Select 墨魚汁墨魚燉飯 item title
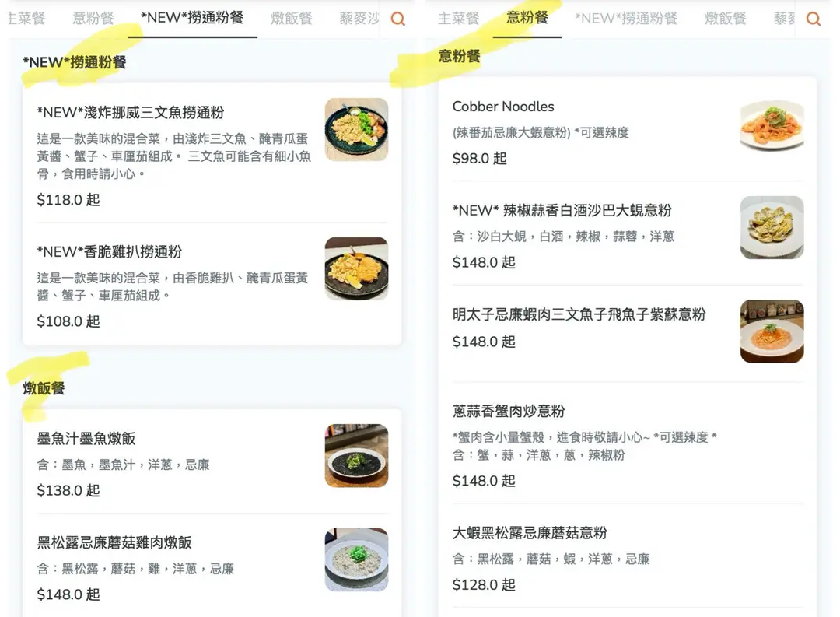840x617 pixels. pos(86,439)
